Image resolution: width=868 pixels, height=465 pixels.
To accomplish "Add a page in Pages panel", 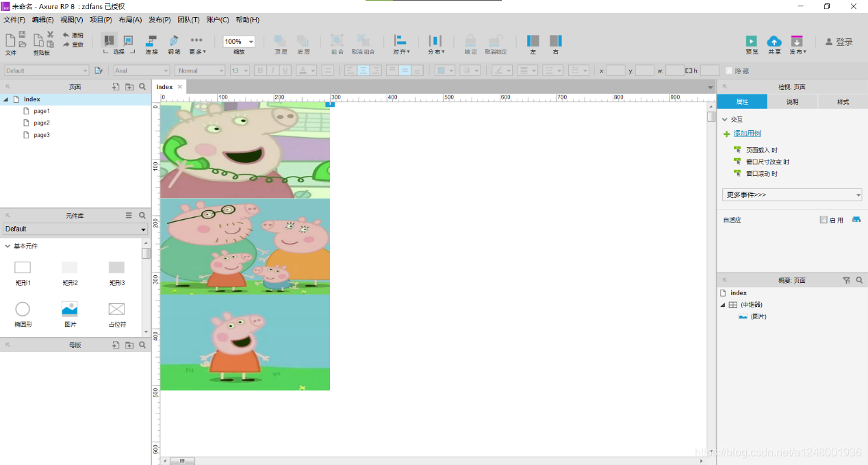I will pos(116,87).
